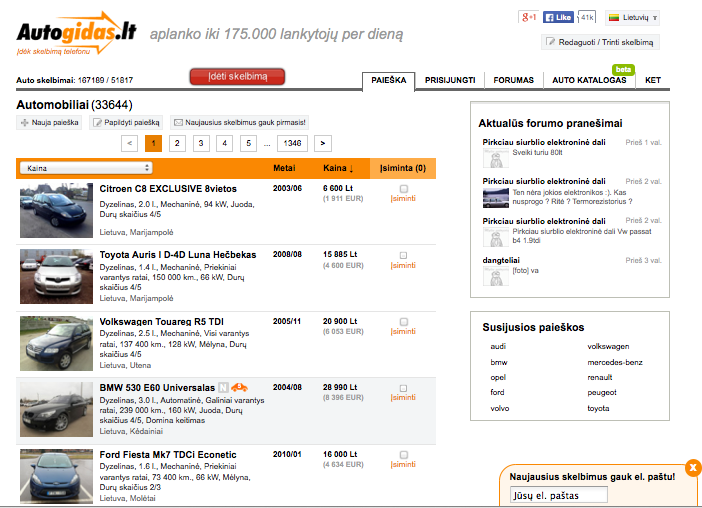The height and width of the screenshot is (508, 702).
Task: Go to next page arrow
Action: click(x=323, y=143)
